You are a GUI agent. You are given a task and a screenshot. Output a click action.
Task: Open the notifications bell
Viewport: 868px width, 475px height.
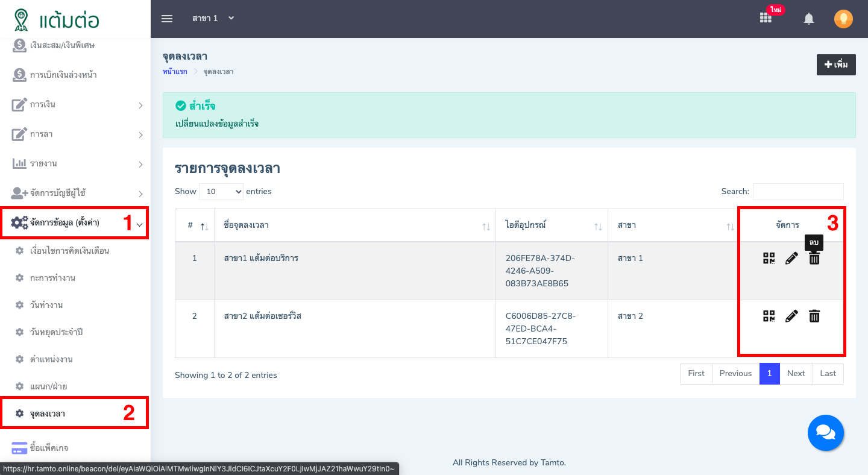[x=809, y=19]
